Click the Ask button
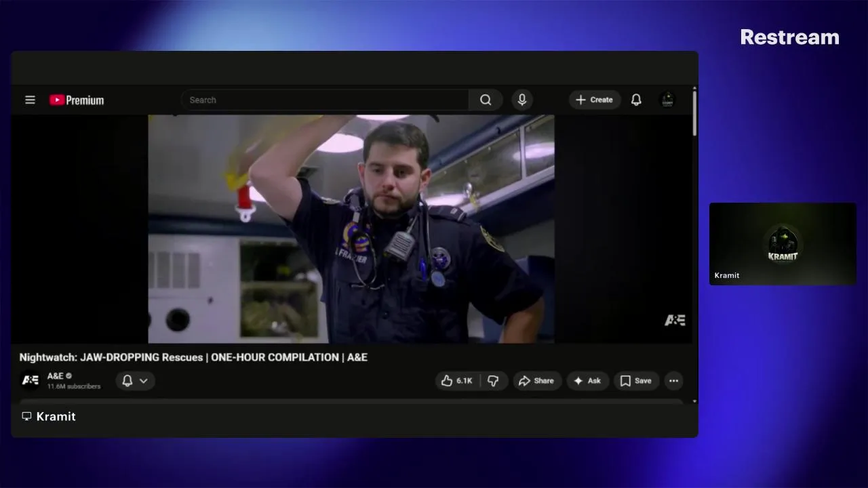Screen dimensions: 868x488 click(587, 381)
